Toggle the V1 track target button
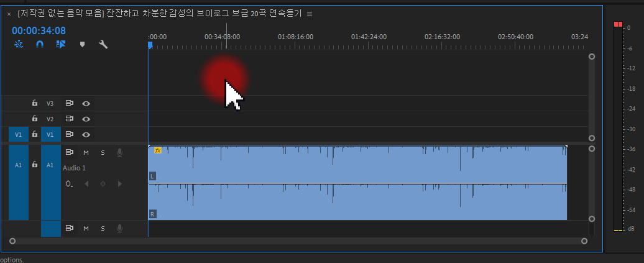This screenshot has width=644, height=263. (x=51, y=134)
